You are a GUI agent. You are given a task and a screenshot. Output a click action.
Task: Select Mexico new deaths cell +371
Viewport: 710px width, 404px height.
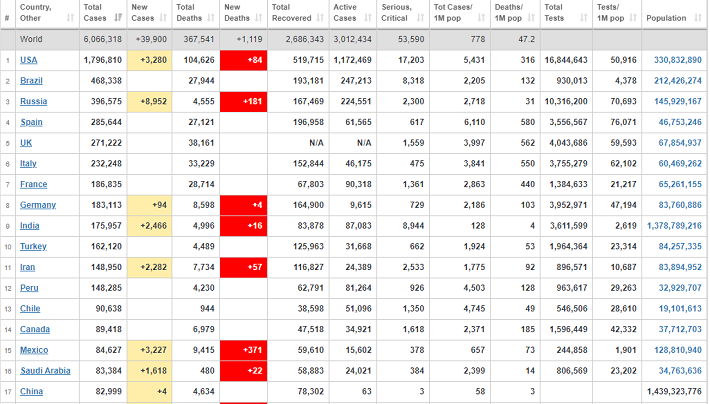244,350
